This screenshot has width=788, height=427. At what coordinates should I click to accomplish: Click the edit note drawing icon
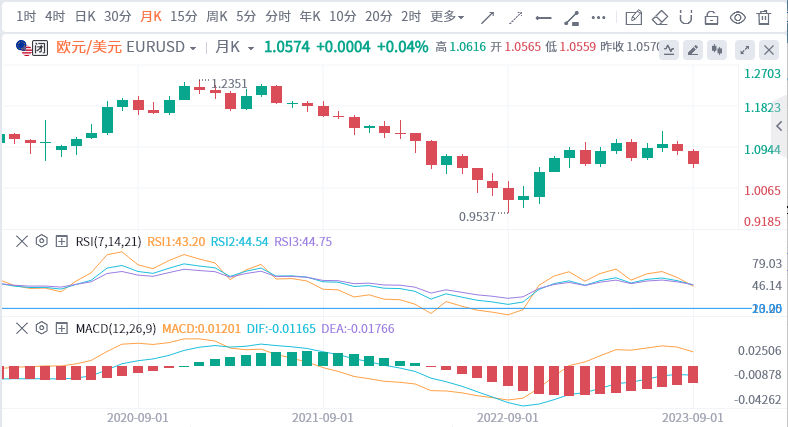tap(633, 18)
